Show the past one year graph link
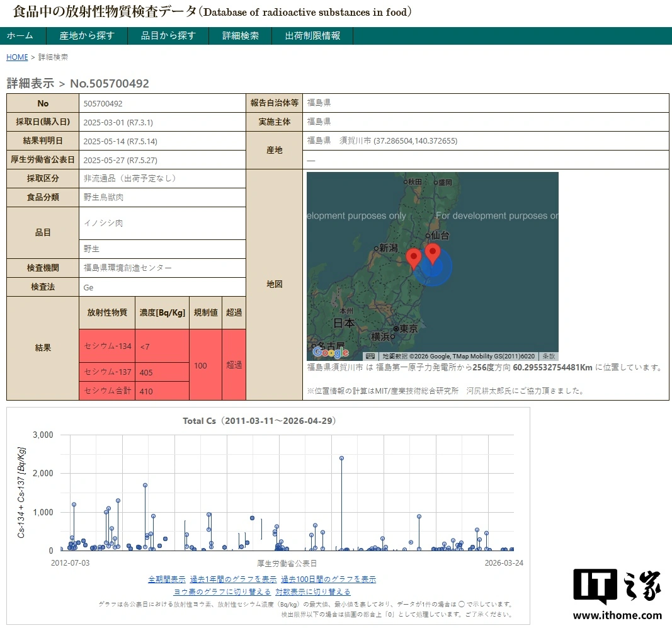Viewport: 672px width, 628px height. (x=233, y=579)
